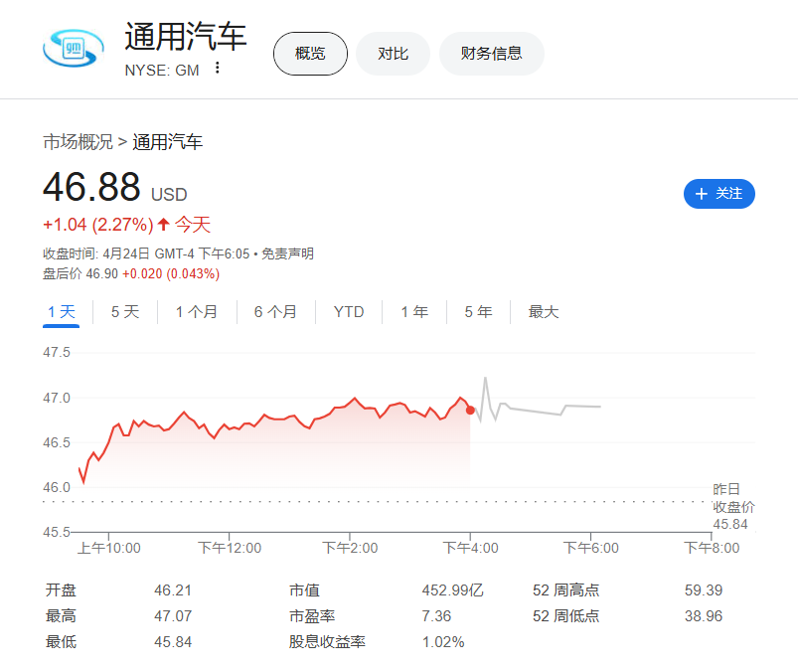Click the 52 周低点 value 38.96
798x672 pixels.
tap(704, 616)
